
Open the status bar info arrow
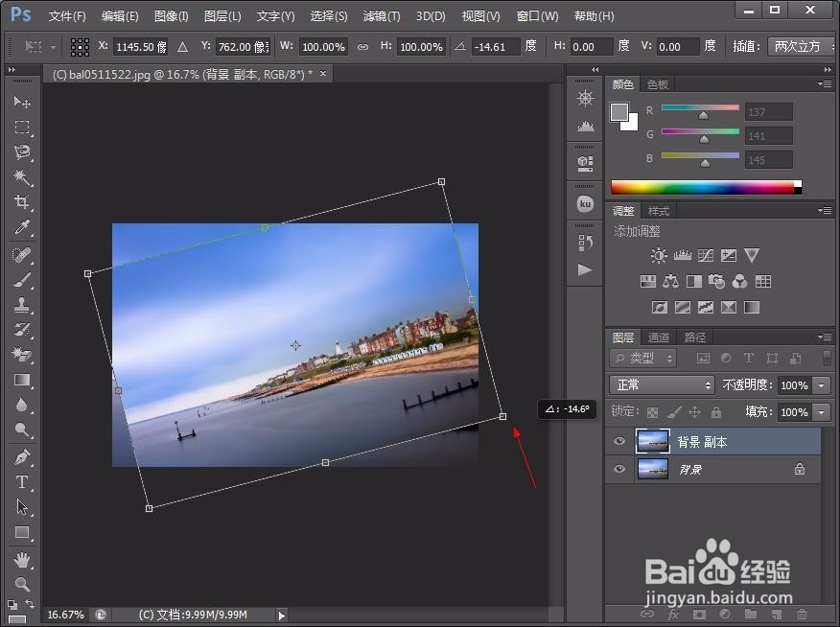tap(282, 615)
